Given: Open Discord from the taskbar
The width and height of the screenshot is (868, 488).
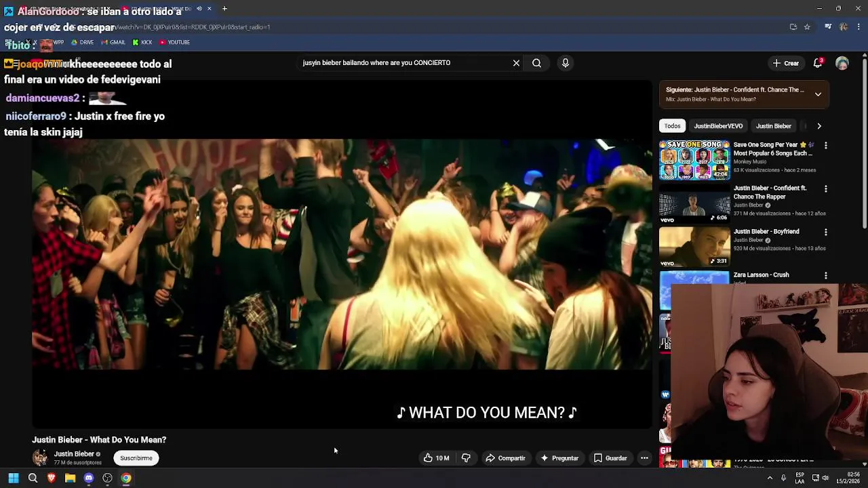Looking at the screenshot, I should [x=89, y=479].
